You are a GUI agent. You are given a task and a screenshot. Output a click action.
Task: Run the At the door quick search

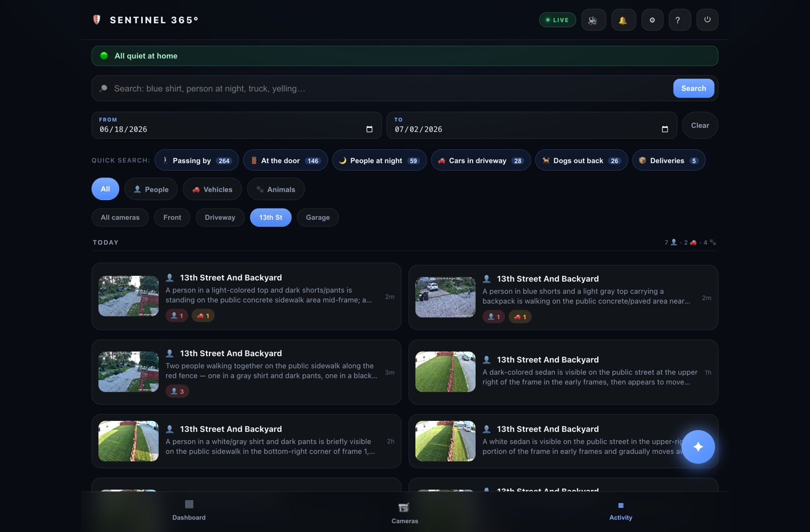click(286, 160)
